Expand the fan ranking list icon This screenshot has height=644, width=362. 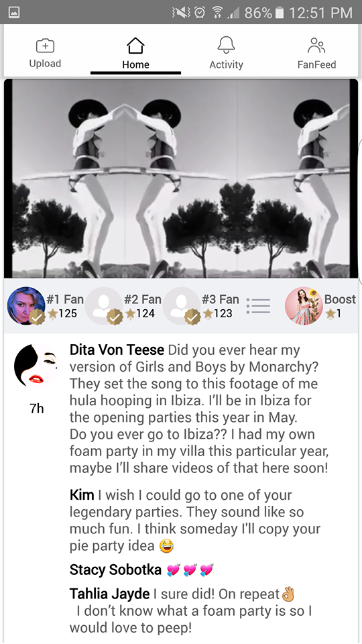tap(258, 306)
